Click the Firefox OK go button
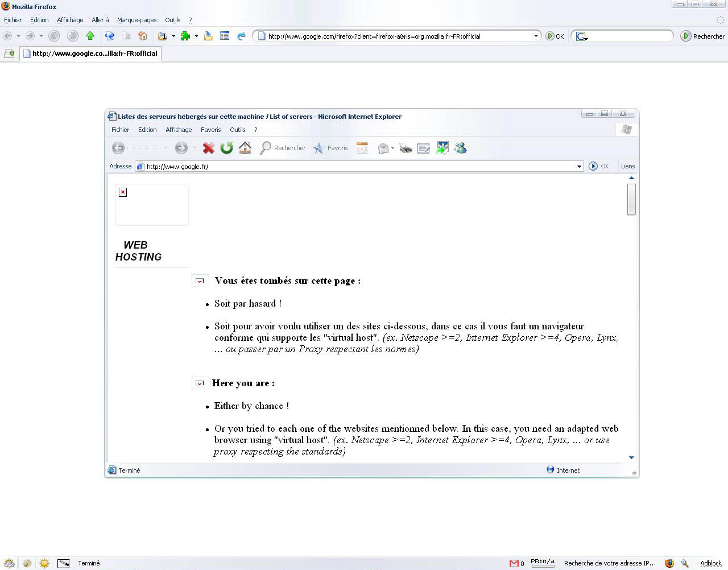728x570 pixels. (555, 36)
